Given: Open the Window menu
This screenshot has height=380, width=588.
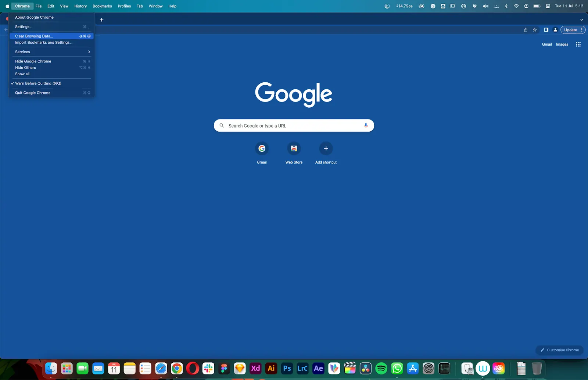Looking at the screenshot, I should tap(155, 6).
